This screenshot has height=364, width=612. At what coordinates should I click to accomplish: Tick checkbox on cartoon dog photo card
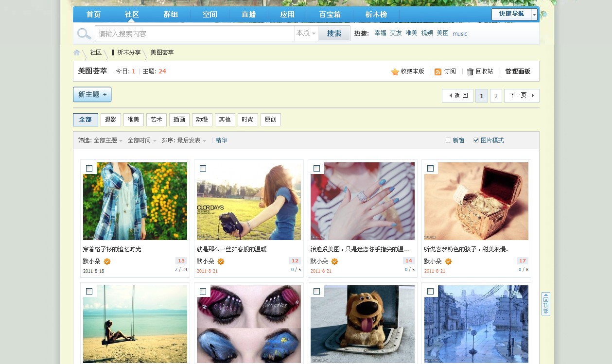pyautogui.click(x=317, y=291)
